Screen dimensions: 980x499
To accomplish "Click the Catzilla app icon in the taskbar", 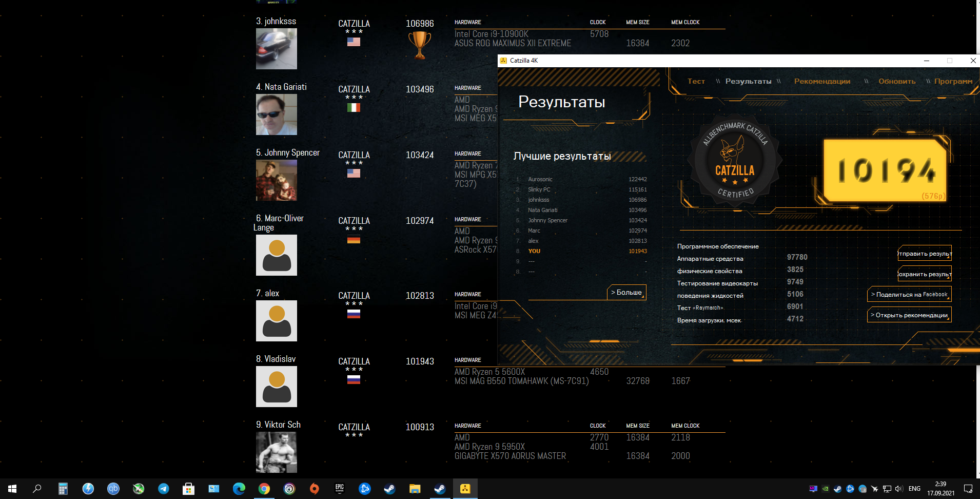I will coord(465,489).
